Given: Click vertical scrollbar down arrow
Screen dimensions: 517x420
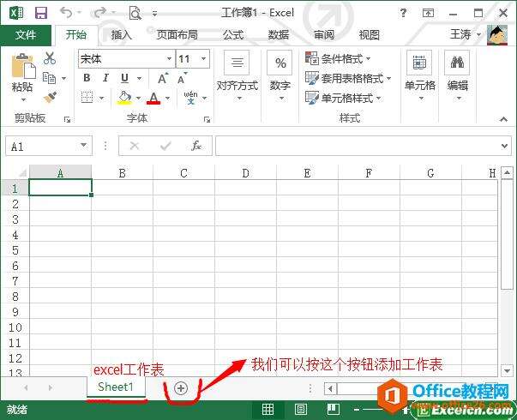Looking at the screenshot, I should 507,370.
